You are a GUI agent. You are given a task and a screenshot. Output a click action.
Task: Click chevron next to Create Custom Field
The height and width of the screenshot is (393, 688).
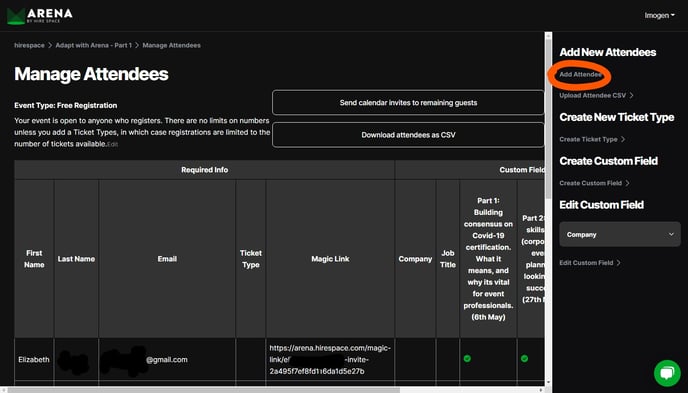627,183
